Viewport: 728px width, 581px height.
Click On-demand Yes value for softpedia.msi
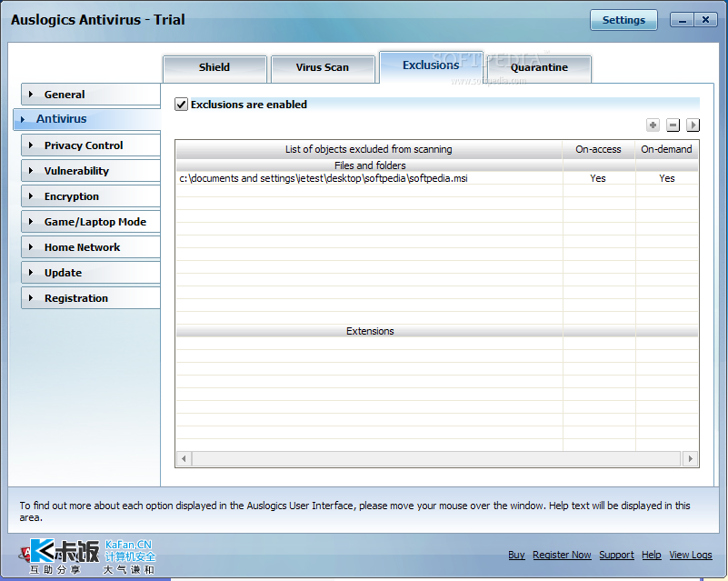click(667, 178)
